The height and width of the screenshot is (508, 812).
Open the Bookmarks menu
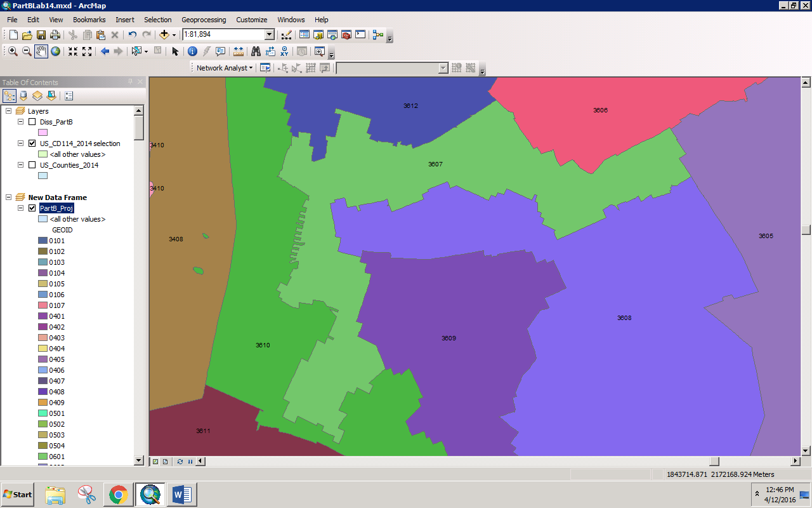pos(89,20)
